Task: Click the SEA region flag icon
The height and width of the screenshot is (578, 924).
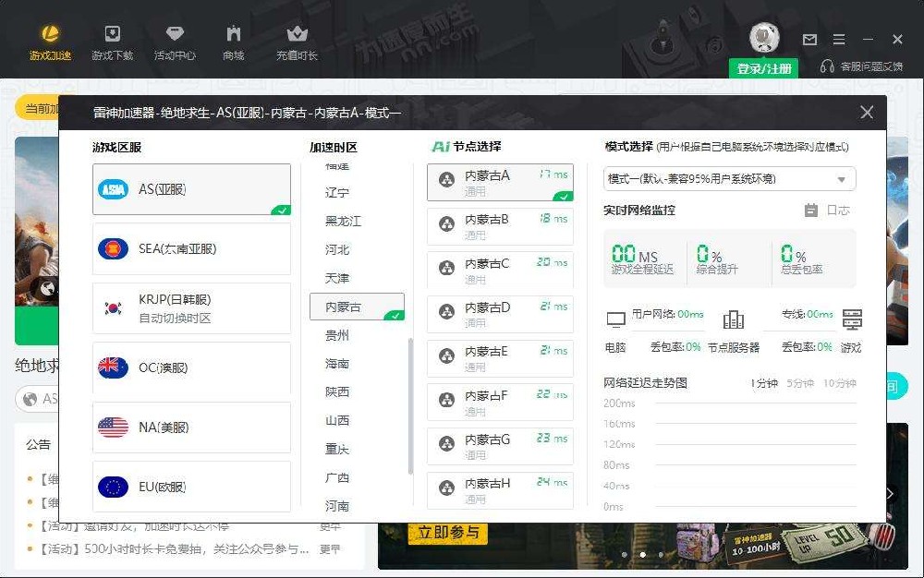Action: click(x=113, y=248)
